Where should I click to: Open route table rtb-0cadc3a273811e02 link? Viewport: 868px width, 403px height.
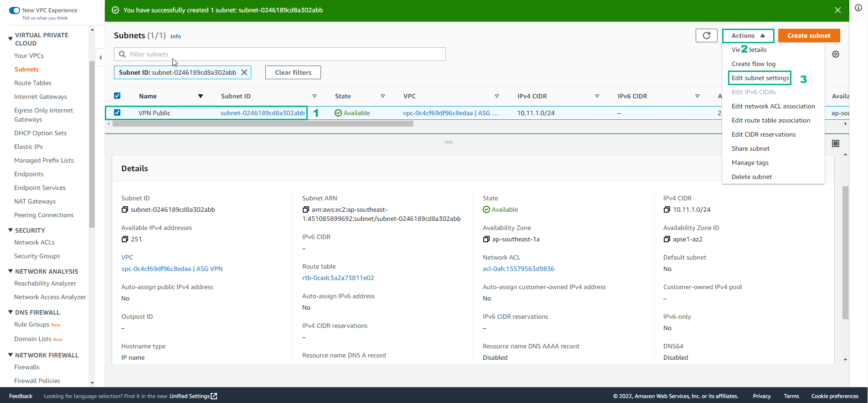tap(338, 278)
